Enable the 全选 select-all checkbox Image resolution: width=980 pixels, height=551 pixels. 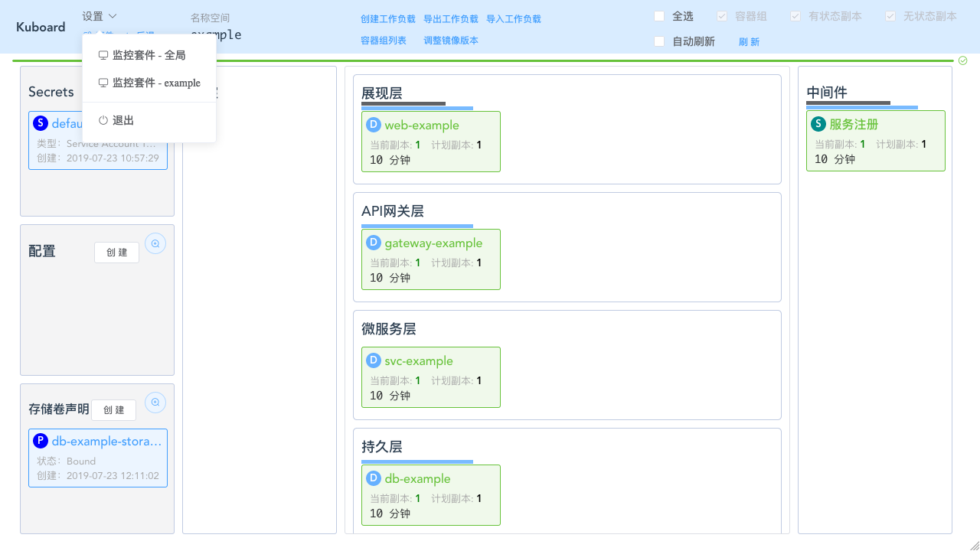(x=659, y=15)
